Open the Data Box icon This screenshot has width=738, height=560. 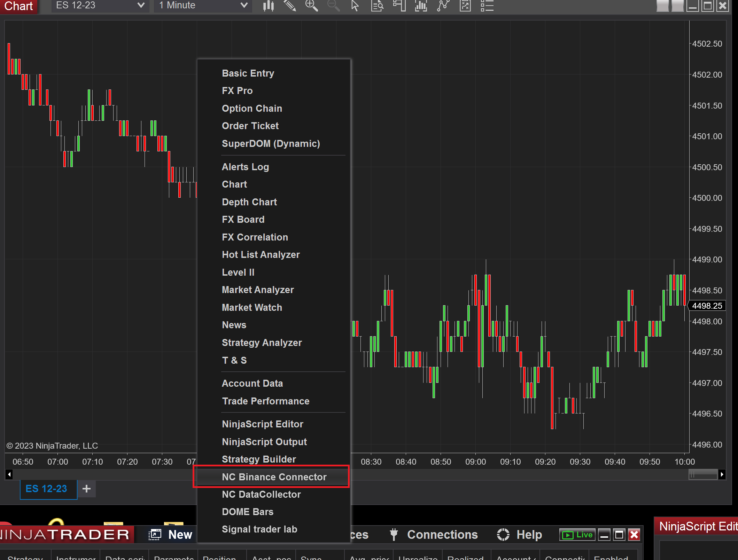click(x=377, y=6)
